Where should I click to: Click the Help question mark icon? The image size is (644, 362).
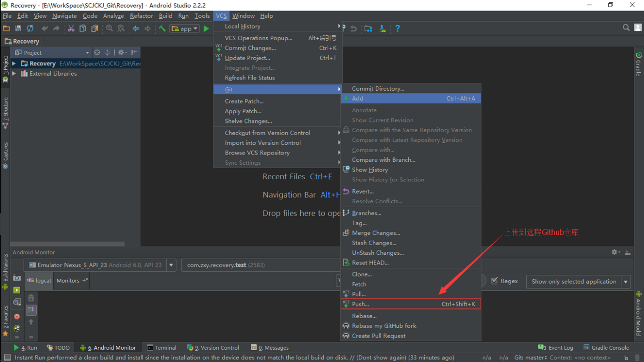[397, 28]
